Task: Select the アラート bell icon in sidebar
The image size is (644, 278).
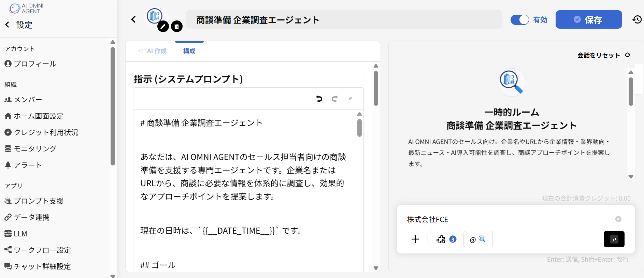Action: coord(8,165)
